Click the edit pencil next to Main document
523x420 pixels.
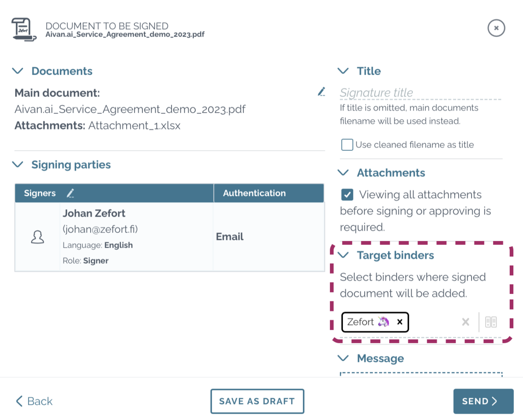(321, 92)
